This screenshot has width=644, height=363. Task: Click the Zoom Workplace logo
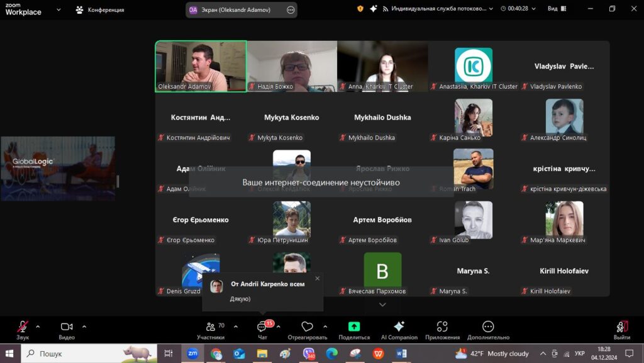[x=23, y=9]
